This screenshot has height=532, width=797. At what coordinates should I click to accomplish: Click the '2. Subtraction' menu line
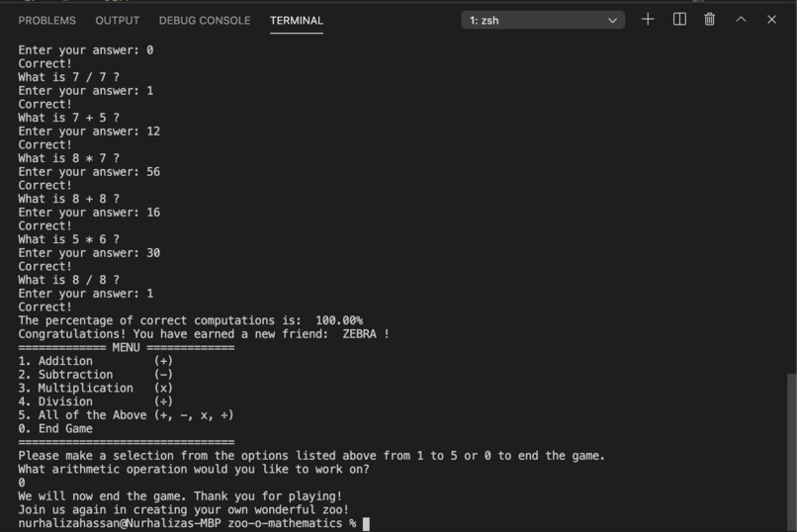96,375
